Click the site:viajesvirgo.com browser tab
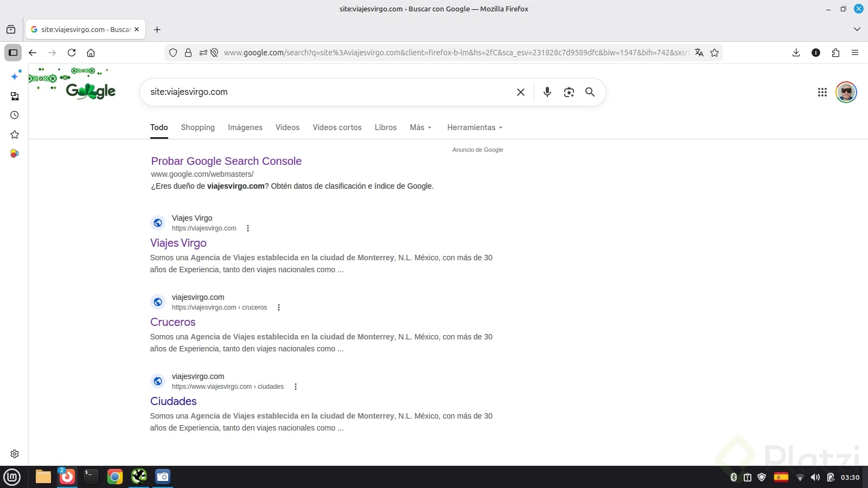Image resolution: width=868 pixels, height=488 pixels. (85, 29)
